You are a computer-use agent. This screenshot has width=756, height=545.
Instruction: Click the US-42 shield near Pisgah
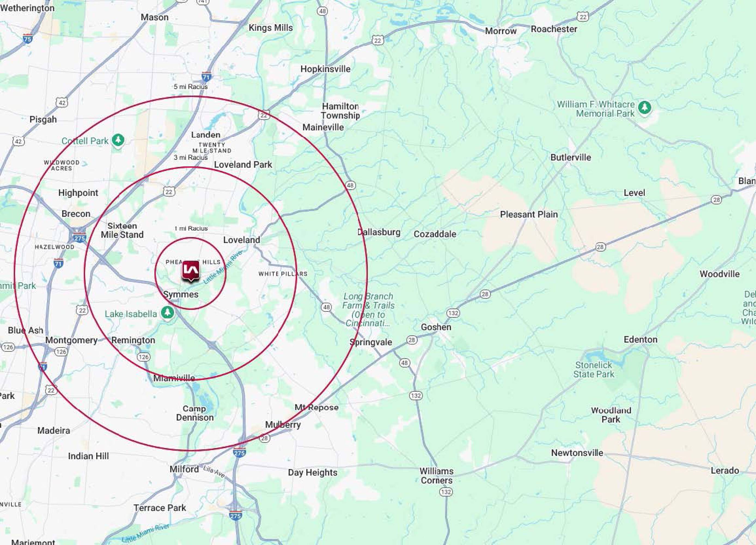point(62,103)
